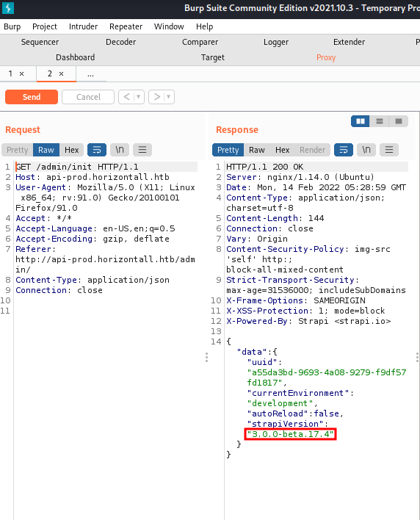Image resolution: width=420 pixels, height=520 pixels.
Task: Toggle the \n non-printable characters in Response
Action: (x=366, y=150)
